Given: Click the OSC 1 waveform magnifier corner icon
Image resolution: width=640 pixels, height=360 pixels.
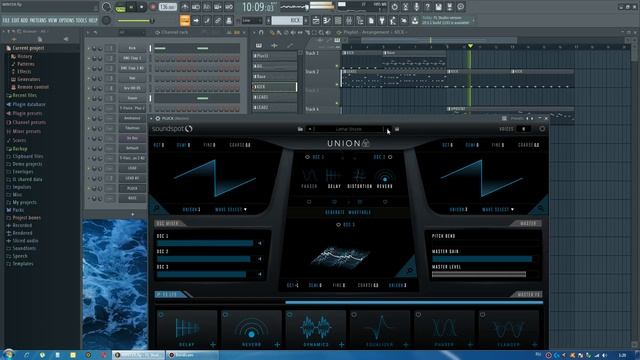Looking at the screenshot, I should [156, 208].
